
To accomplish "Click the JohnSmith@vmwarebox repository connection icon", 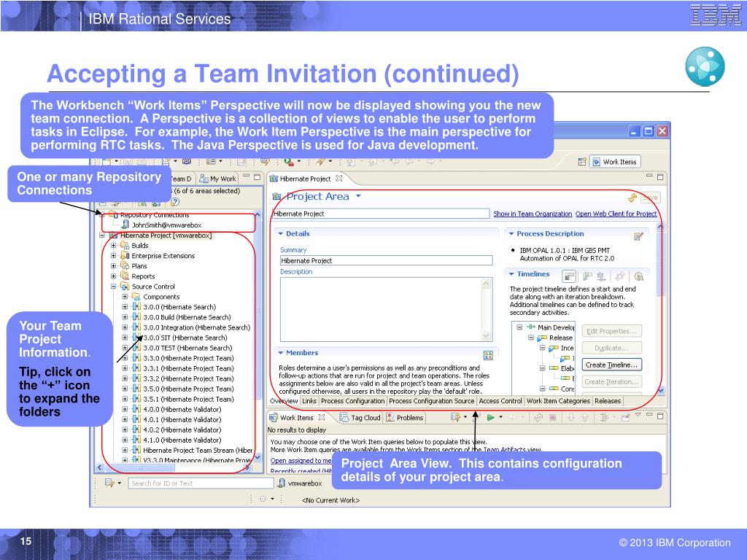I will click(x=125, y=225).
